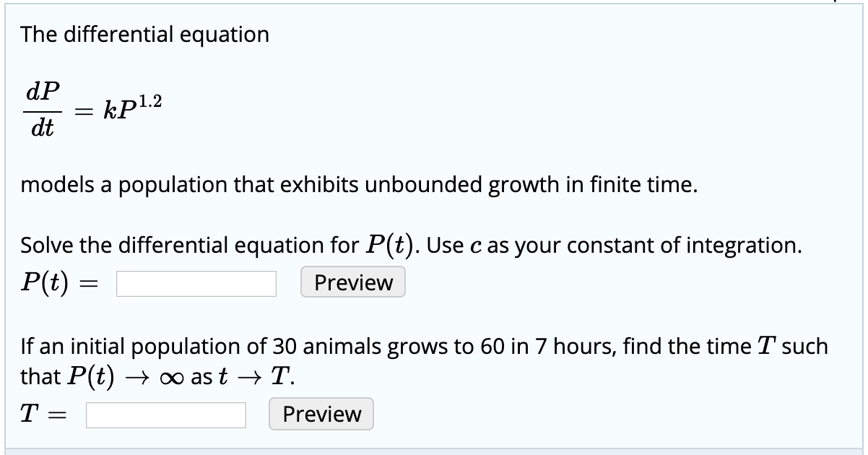Click the Preview button next to P(t)

click(x=352, y=282)
